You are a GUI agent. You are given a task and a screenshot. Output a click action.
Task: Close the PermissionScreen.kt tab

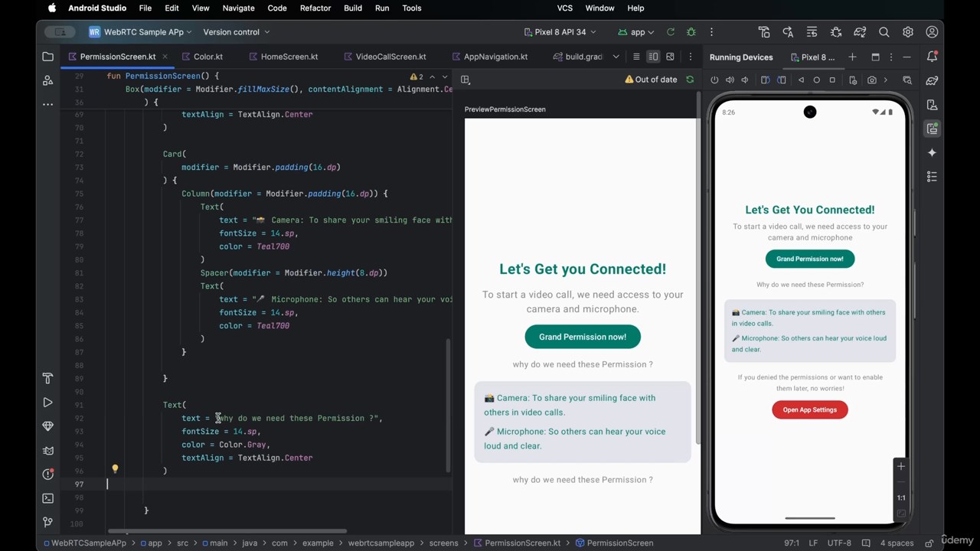165,57
